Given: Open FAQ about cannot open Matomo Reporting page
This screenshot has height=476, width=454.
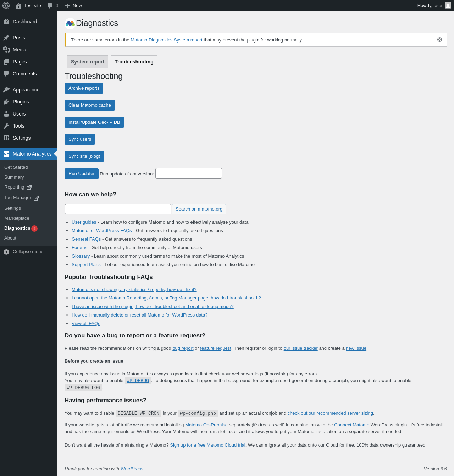Looking at the screenshot, I should point(166,298).
